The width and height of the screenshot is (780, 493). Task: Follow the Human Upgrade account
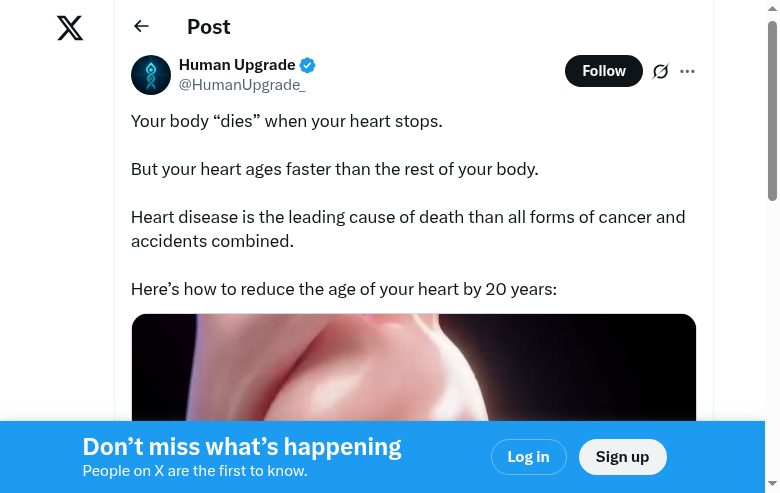pos(603,71)
